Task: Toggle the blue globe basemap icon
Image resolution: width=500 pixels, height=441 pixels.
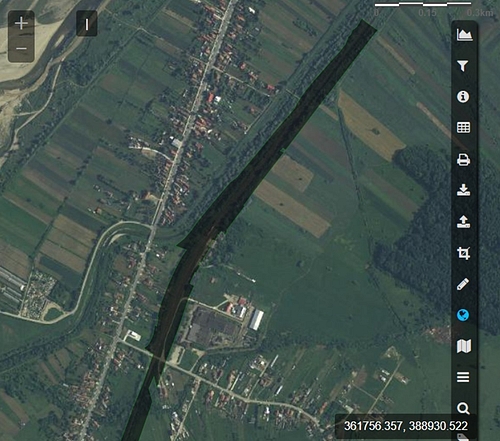Action: click(x=463, y=315)
